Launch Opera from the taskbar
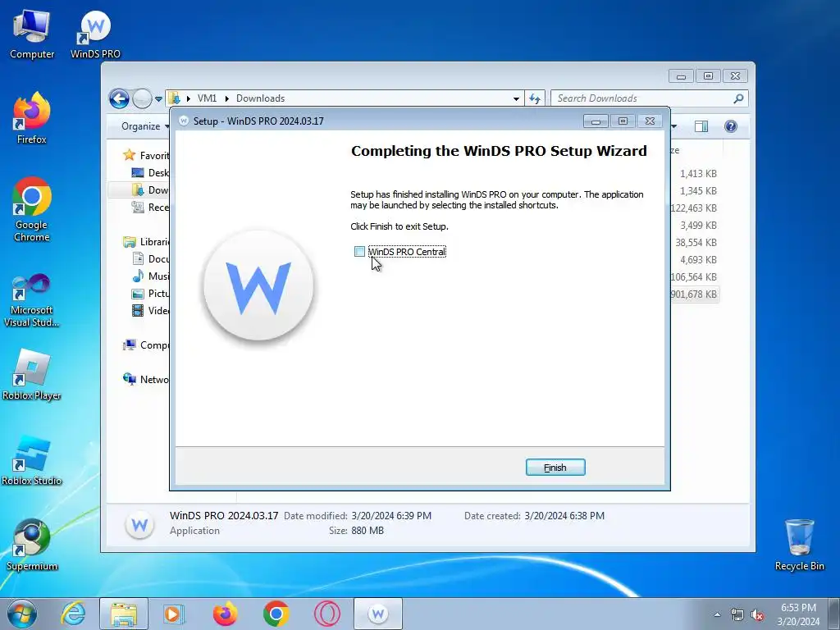The width and height of the screenshot is (840, 630). 326,614
